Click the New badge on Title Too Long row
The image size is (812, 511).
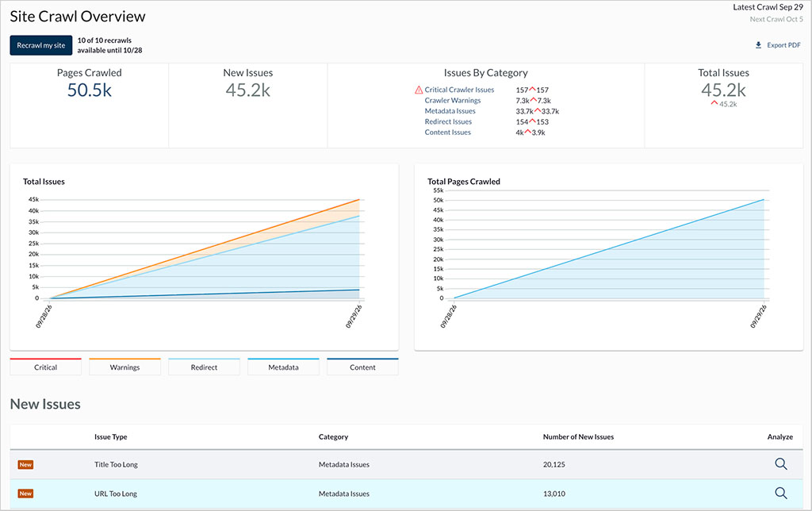(x=25, y=464)
